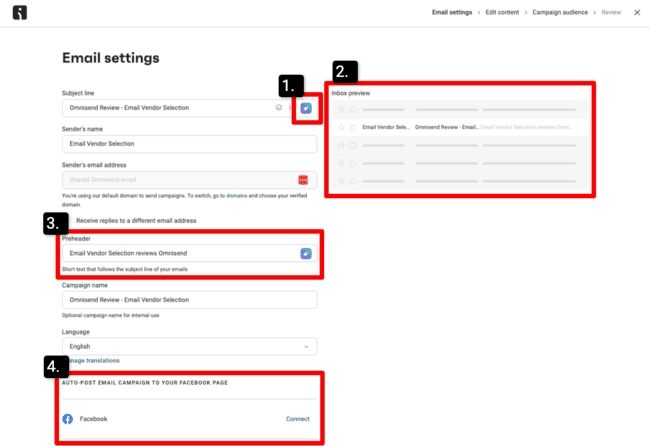Screen dimensions: 650x446
Task: Click label icon in Email Vendor Selection preview row
Action: [353, 127]
